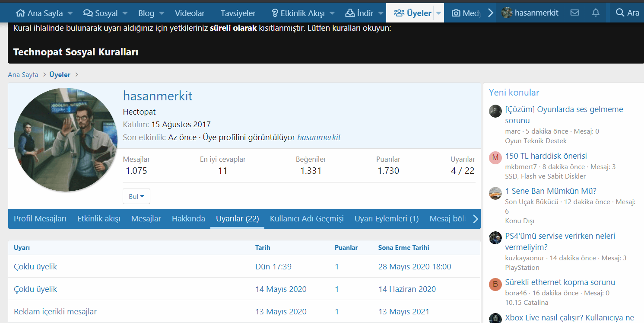Click the 4 / 22 Uyarılar count

(463, 171)
